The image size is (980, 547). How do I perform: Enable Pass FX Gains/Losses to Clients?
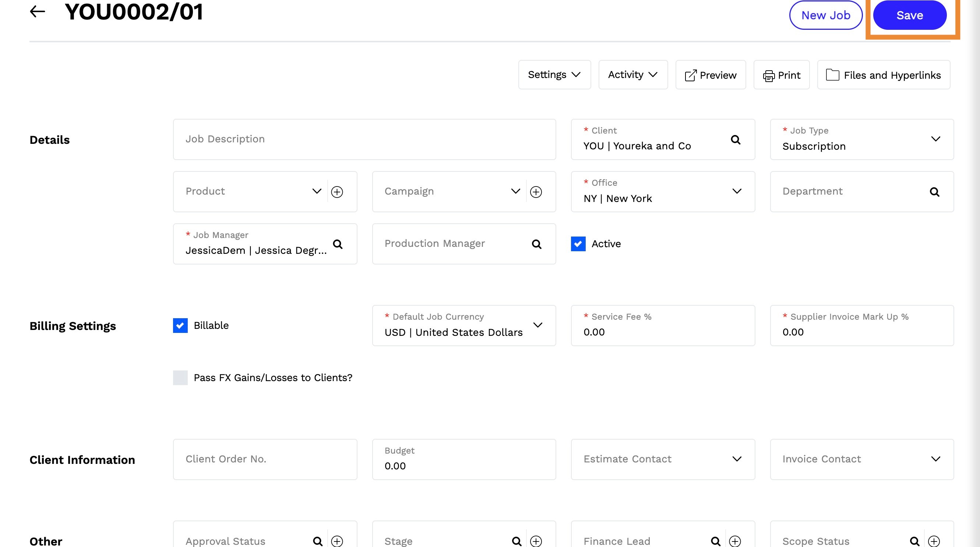pyautogui.click(x=180, y=377)
